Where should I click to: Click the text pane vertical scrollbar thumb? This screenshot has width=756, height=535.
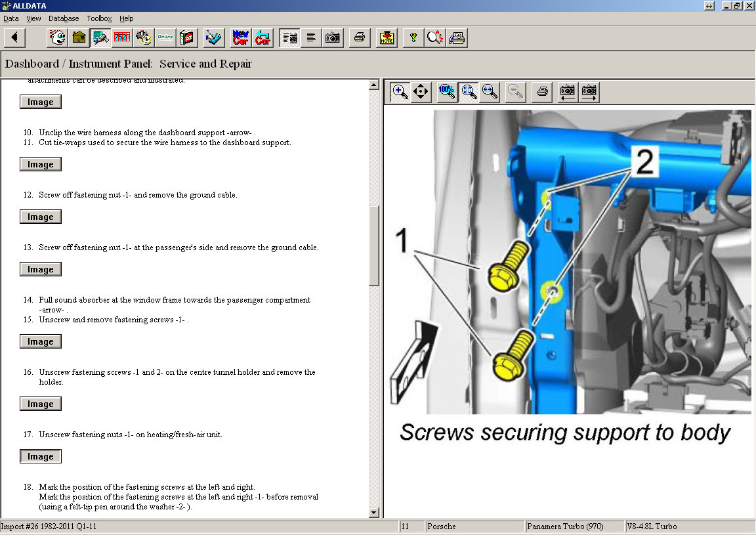click(374, 245)
